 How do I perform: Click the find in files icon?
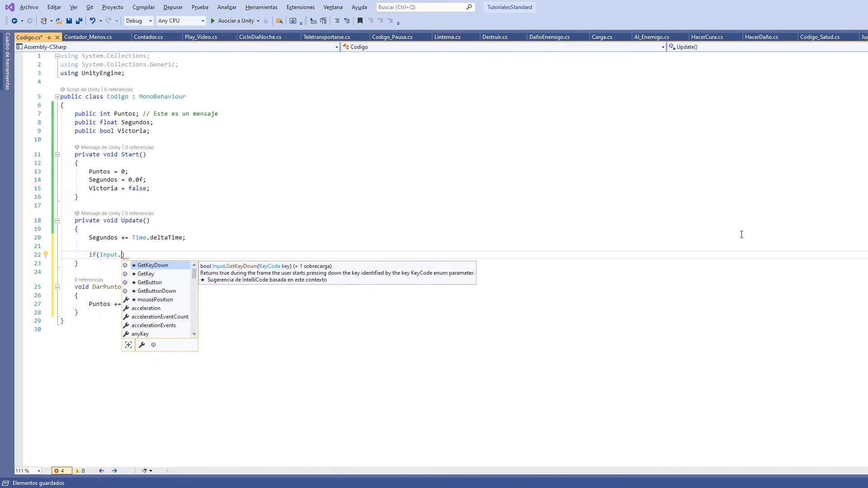pos(279,21)
